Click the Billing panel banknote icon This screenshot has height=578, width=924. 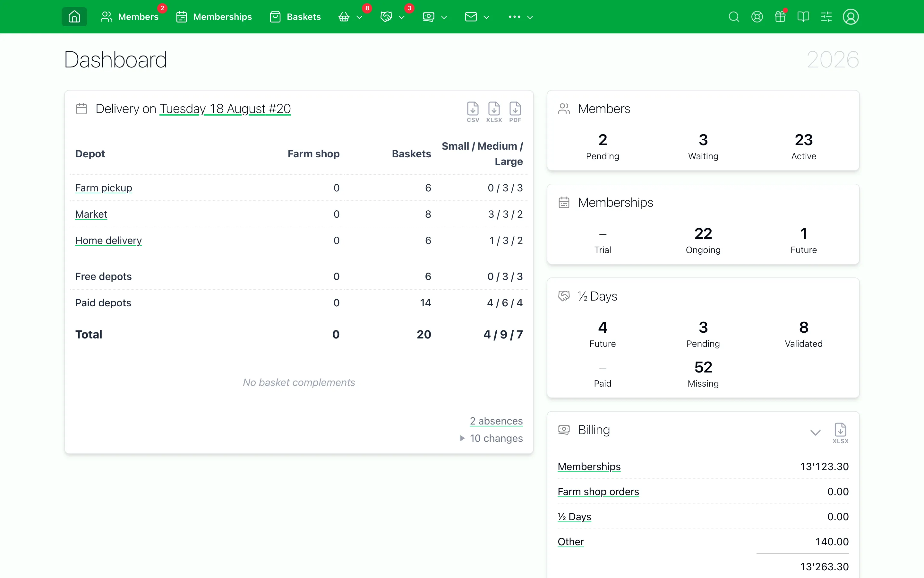click(564, 430)
